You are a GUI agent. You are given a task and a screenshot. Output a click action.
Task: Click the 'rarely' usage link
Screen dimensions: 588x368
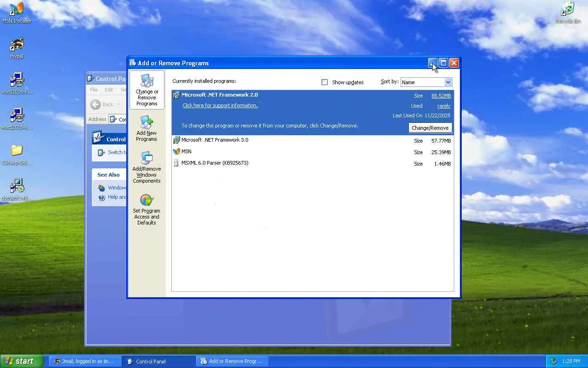[444, 106]
